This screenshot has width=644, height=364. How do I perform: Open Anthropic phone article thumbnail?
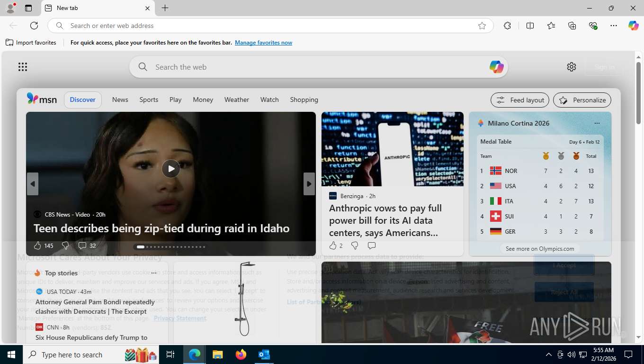click(x=393, y=149)
